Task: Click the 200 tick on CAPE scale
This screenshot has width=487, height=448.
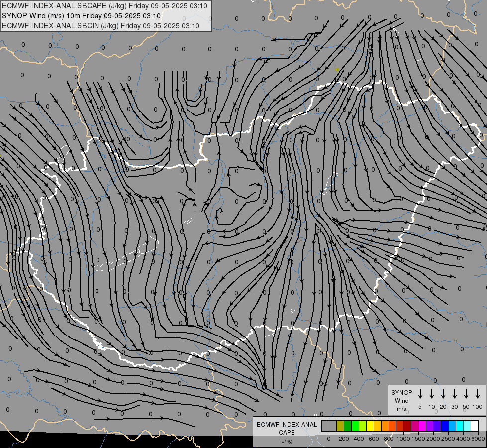Action: tap(344, 439)
